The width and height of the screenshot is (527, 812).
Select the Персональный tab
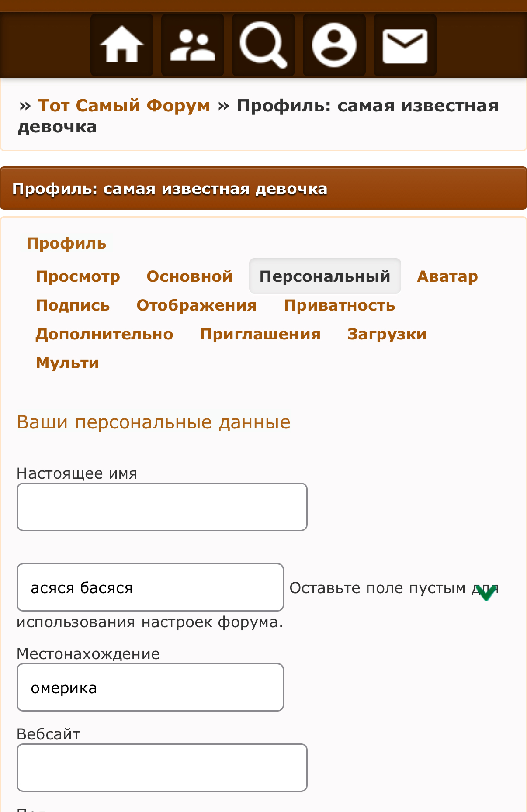coord(325,276)
